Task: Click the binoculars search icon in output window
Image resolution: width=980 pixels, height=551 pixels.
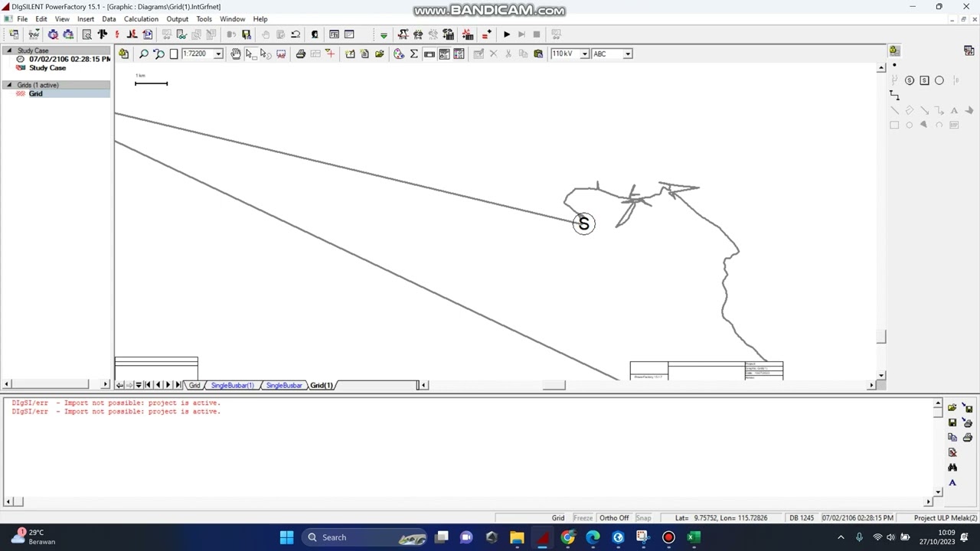Action: (x=952, y=468)
